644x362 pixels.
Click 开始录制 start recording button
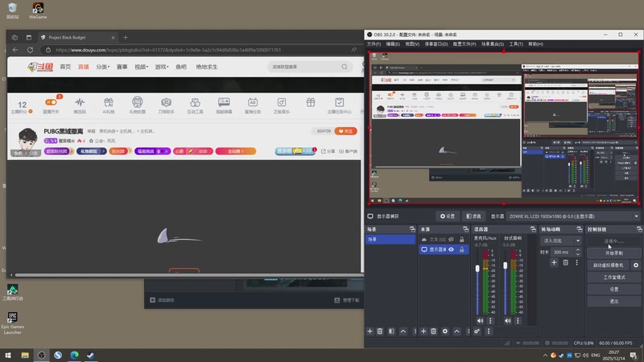[614, 253]
